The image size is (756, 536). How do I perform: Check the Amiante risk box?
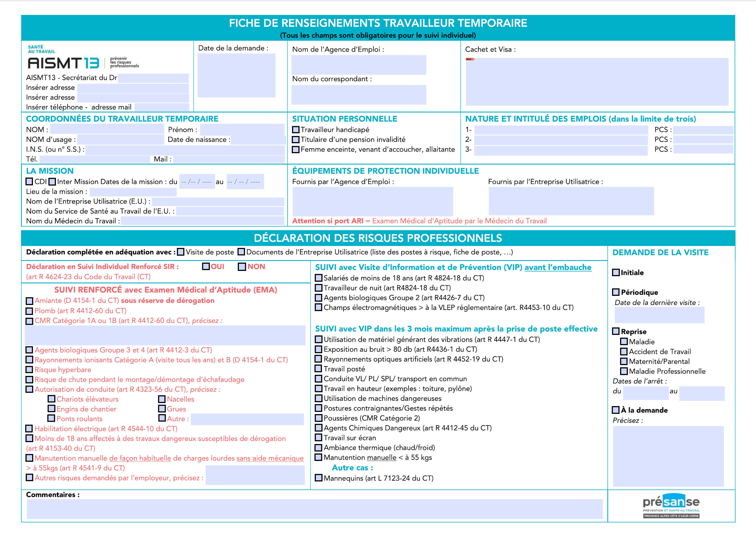tap(29, 301)
